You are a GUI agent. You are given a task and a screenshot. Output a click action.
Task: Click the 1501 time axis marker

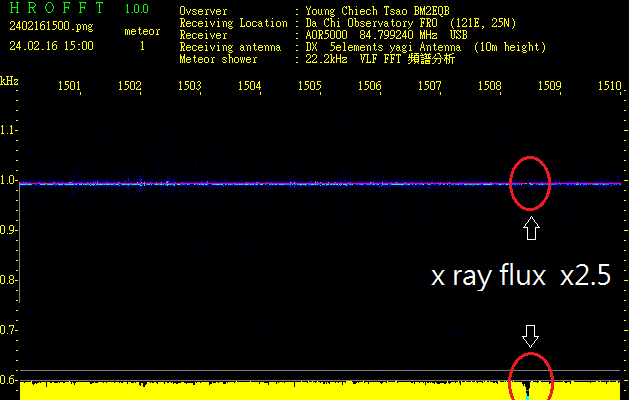[x=69, y=87]
